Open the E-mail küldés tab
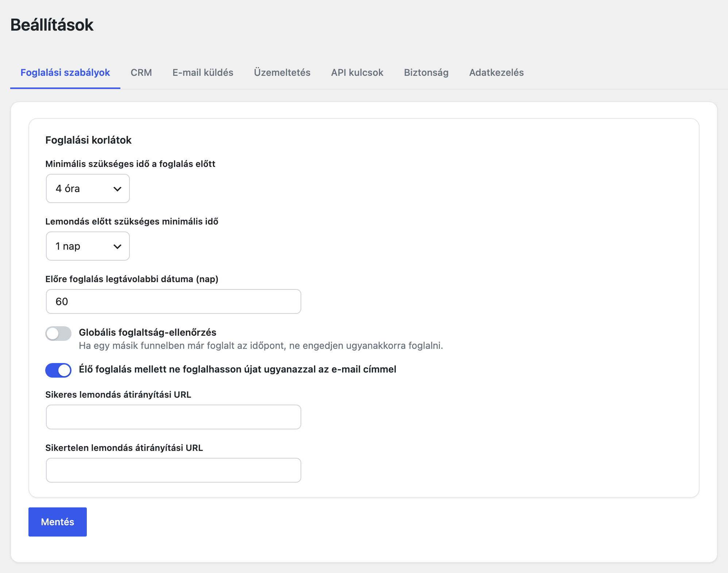The height and width of the screenshot is (573, 728). [x=203, y=73]
